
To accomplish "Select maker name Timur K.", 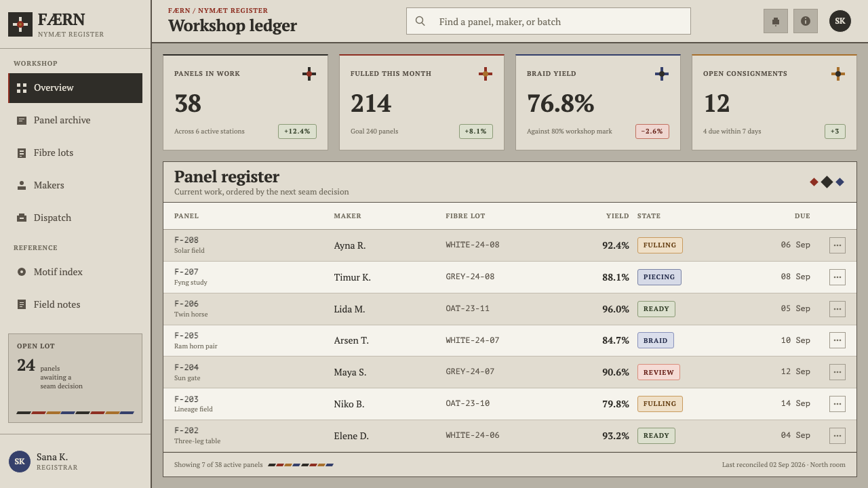I will click(x=352, y=277).
